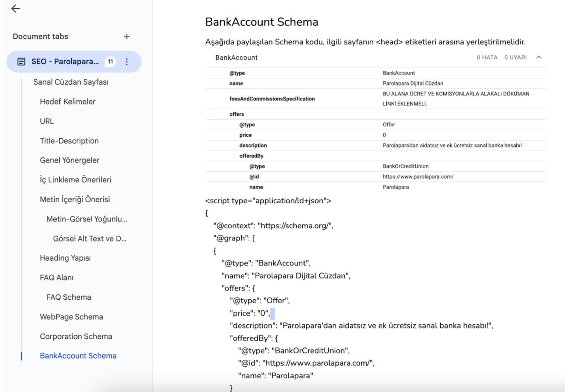This screenshot has height=392, width=565.
Task: Select Görsel Alt Text ve D... entry
Action: [x=90, y=239]
